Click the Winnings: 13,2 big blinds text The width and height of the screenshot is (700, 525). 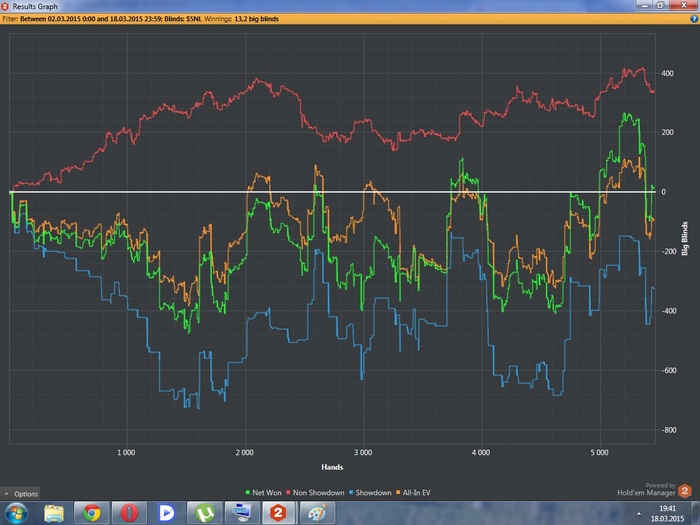[x=242, y=19]
